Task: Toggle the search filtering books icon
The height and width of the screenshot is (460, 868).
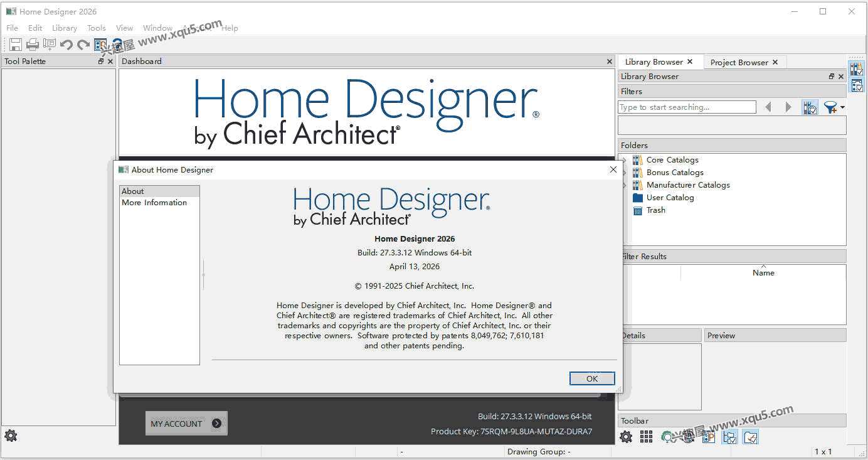Action: [810, 107]
